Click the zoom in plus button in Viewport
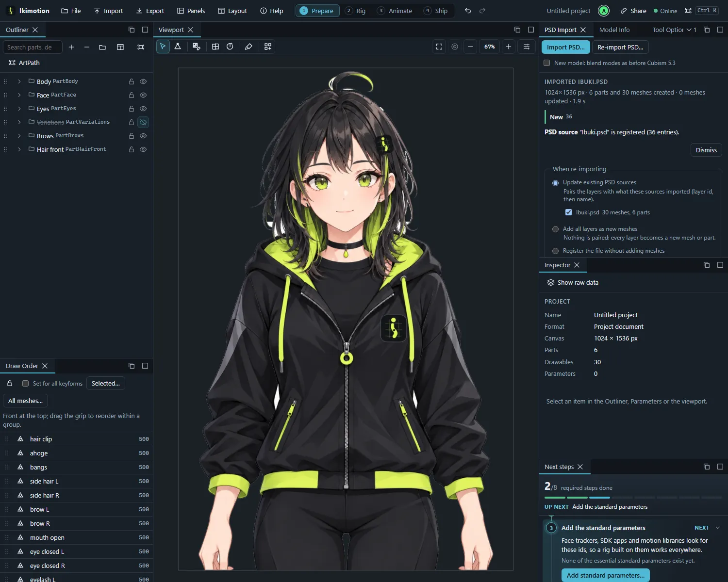The height and width of the screenshot is (582, 728). pyautogui.click(x=509, y=47)
